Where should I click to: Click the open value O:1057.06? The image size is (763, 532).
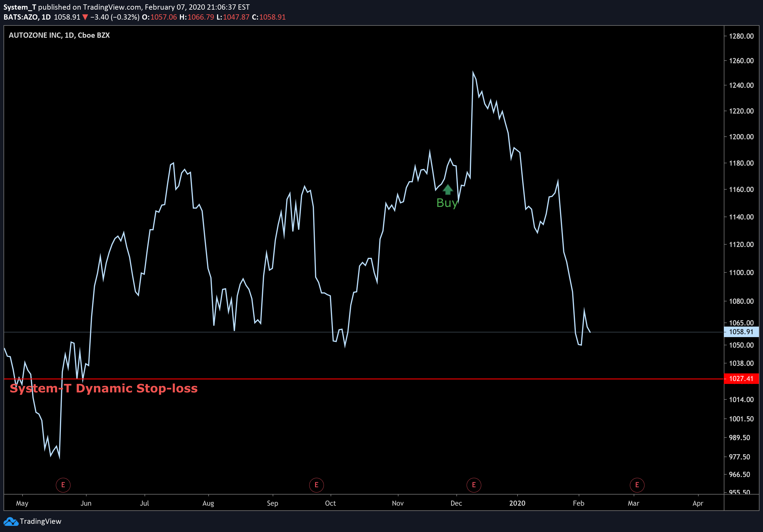pos(159,17)
